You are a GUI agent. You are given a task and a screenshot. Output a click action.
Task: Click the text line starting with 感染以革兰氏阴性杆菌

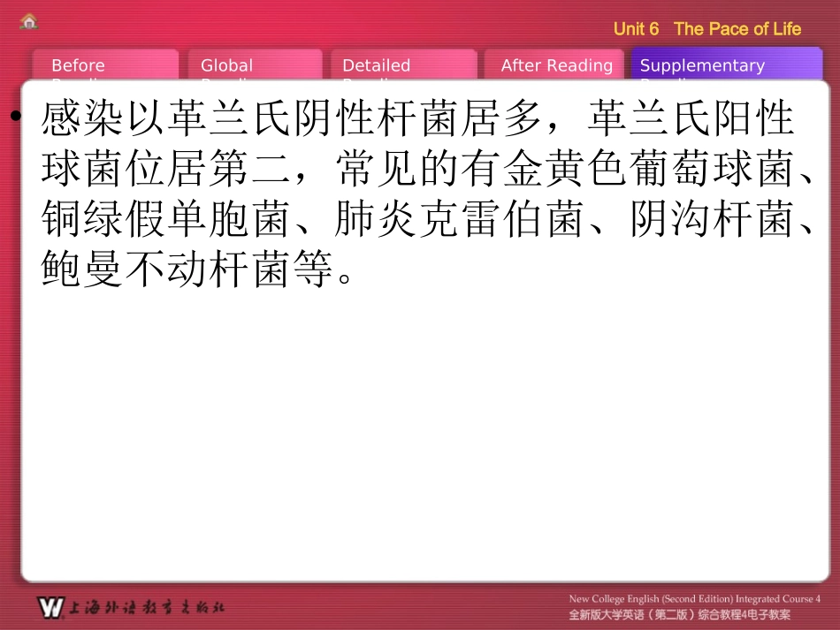417,118
